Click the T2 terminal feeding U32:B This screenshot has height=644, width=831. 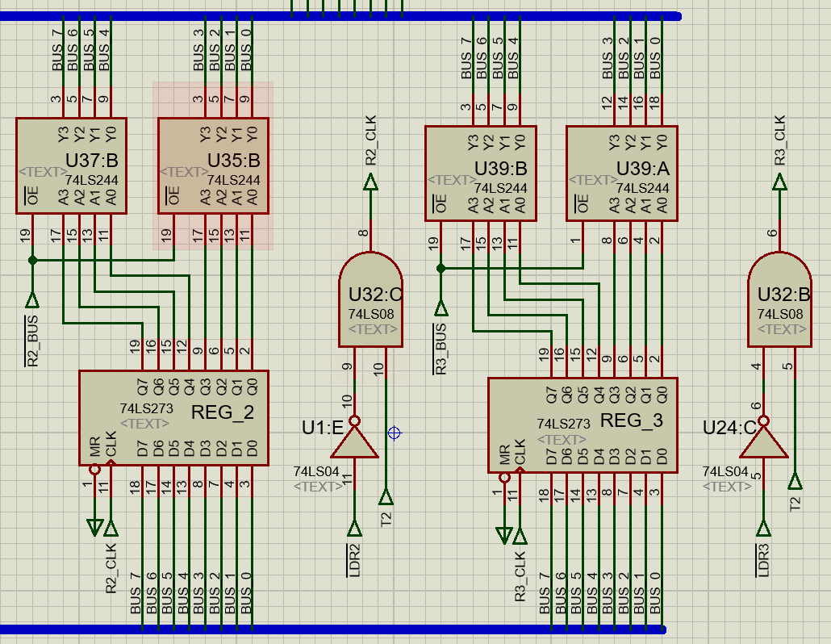pyautogui.click(x=795, y=481)
